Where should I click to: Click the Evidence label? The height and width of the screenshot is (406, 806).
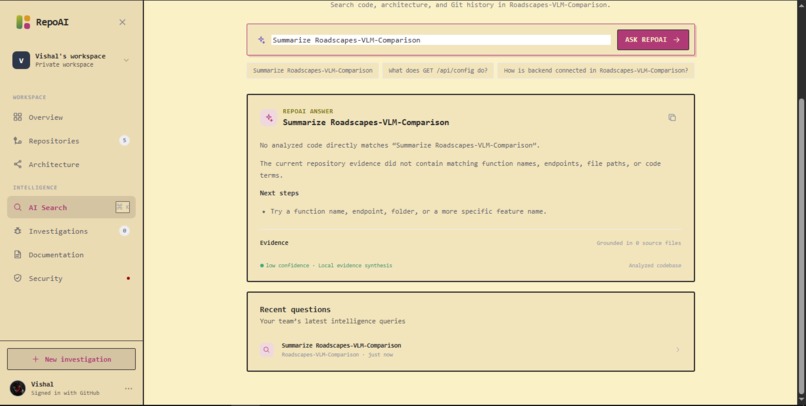(274, 243)
